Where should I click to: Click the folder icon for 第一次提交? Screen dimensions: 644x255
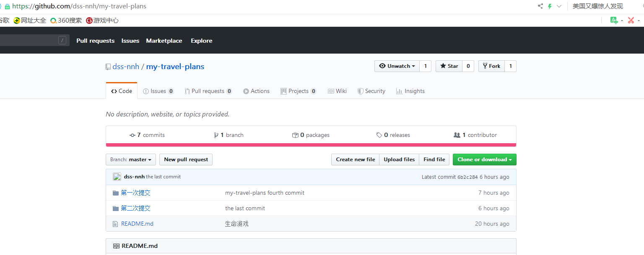coord(116,193)
